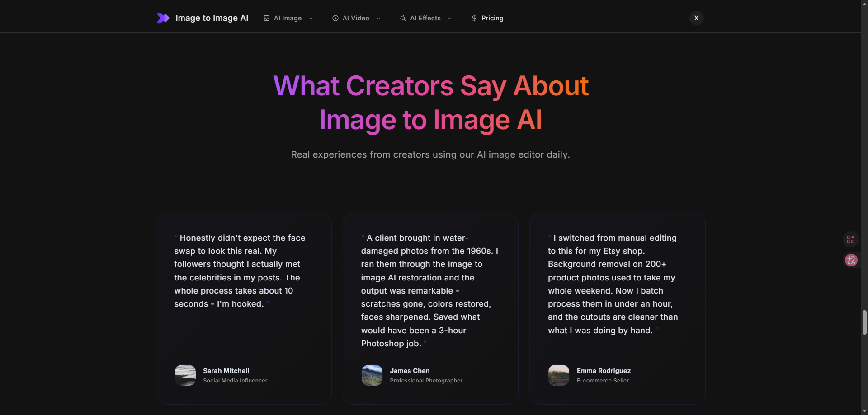Click the Image to Image AI title link
This screenshot has width=868, height=415.
212,18
